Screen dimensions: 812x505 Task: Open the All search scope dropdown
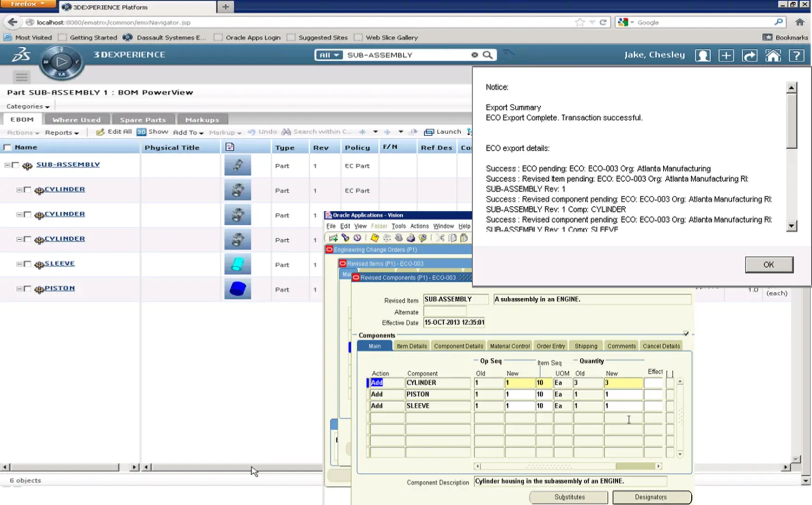[x=329, y=55]
